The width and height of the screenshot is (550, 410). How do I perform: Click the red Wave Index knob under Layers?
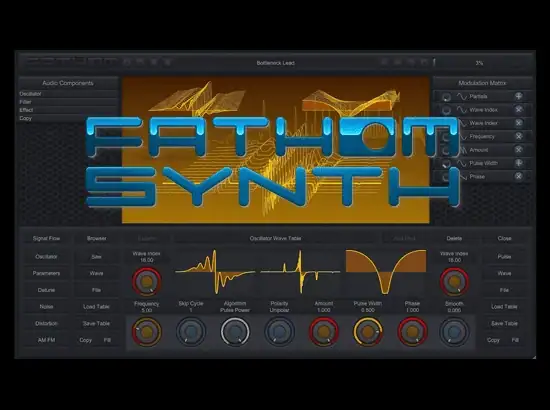click(x=147, y=281)
